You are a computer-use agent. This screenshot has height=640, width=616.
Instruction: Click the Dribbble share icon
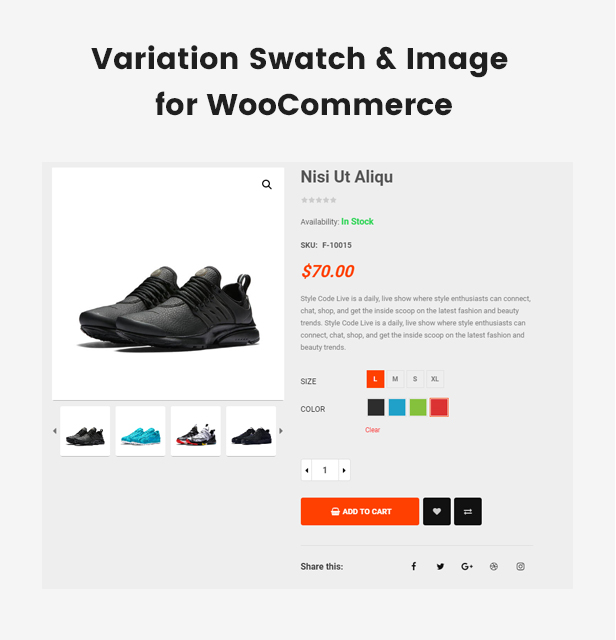pyautogui.click(x=494, y=567)
